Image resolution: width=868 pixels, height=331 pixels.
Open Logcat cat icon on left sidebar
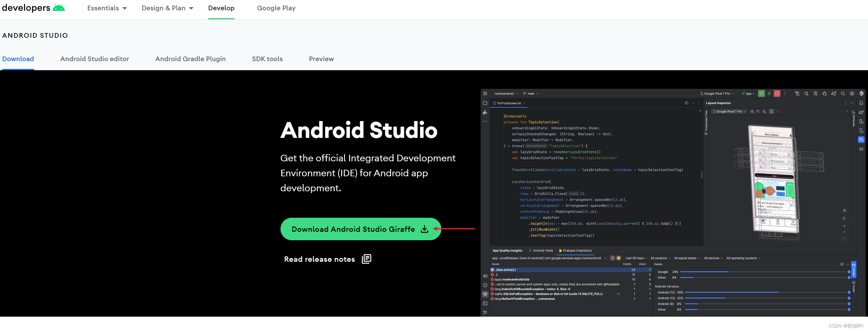(485, 276)
